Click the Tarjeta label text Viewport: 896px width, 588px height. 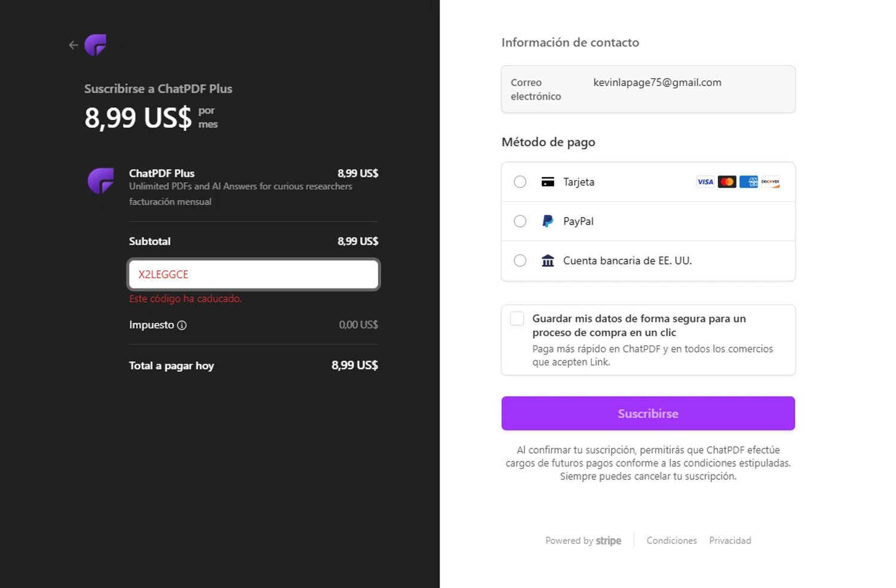click(x=579, y=182)
